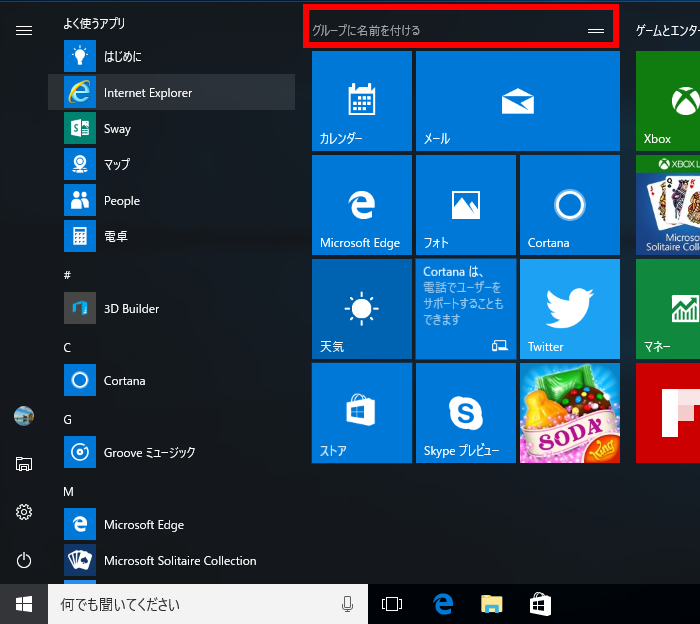Image resolution: width=700 pixels, height=624 pixels.
Task: Open Microsoft Edge in the app list
Action: 171,524
